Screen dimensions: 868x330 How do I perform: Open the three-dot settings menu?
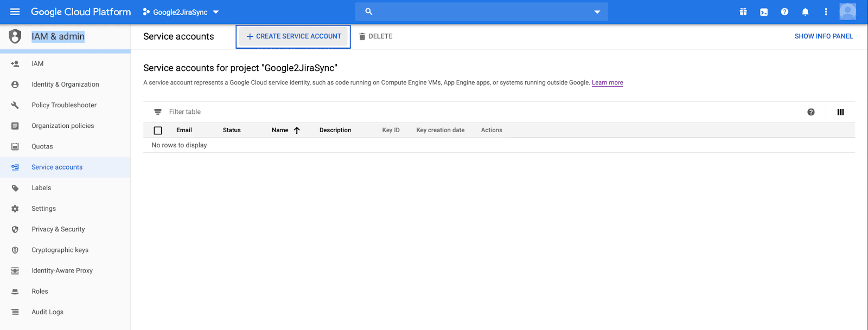click(826, 11)
